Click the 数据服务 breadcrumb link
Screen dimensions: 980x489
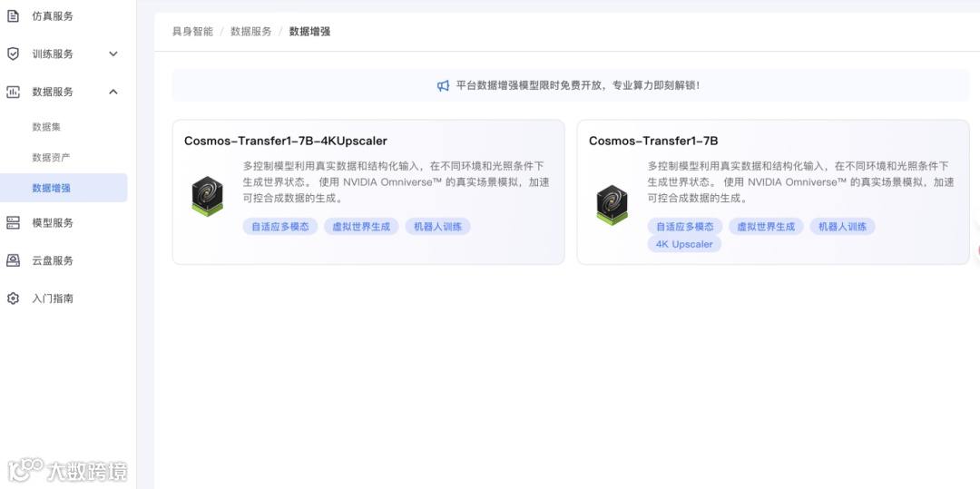(x=251, y=31)
